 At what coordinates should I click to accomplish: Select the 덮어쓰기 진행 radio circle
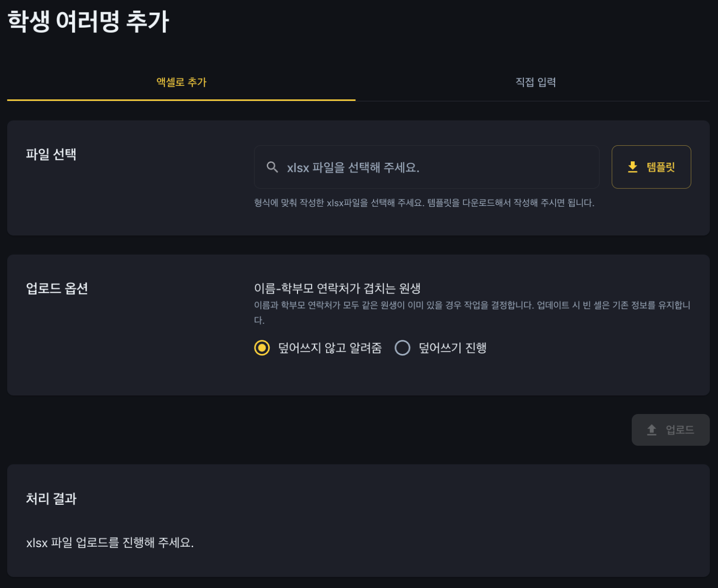[x=402, y=348]
